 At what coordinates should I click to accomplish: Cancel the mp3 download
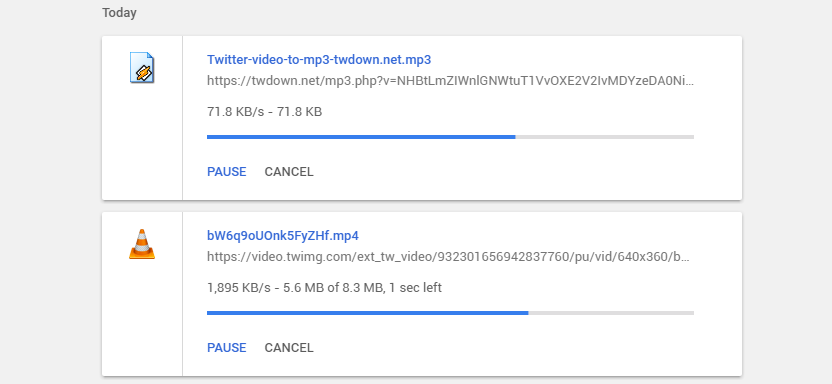coord(289,172)
